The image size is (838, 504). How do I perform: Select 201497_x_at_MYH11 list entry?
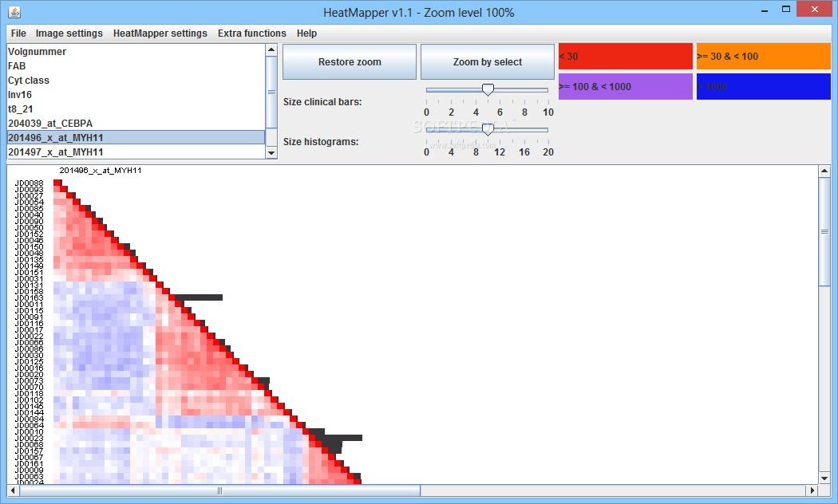click(x=136, y=152)
